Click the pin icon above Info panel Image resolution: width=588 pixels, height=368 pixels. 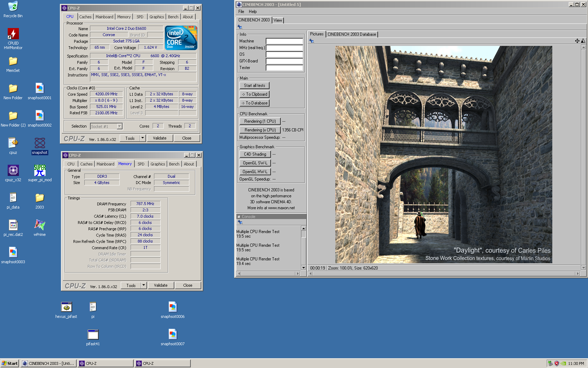[x=240, y=27]
